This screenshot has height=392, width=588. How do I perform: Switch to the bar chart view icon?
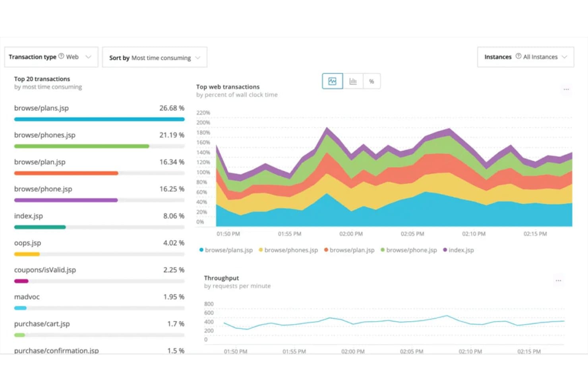[x=353, y=81]
